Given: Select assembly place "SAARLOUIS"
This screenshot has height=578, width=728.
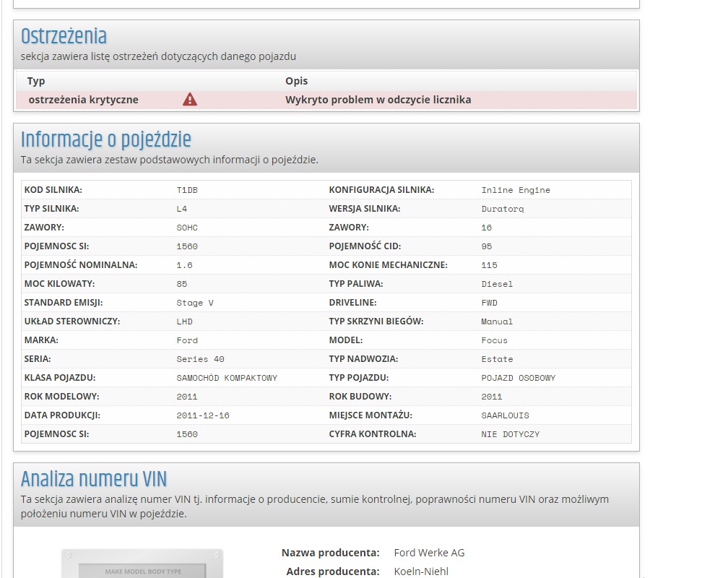Looking at the screenshot, I should (x=505, y=415).
